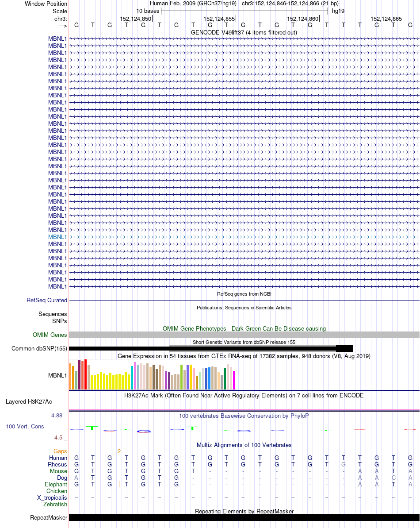Click 'Multiz Alignments of 100 Vertebrates' title
Image resolution: width=420 pixels, height=528 pixels.
(244, 445)
